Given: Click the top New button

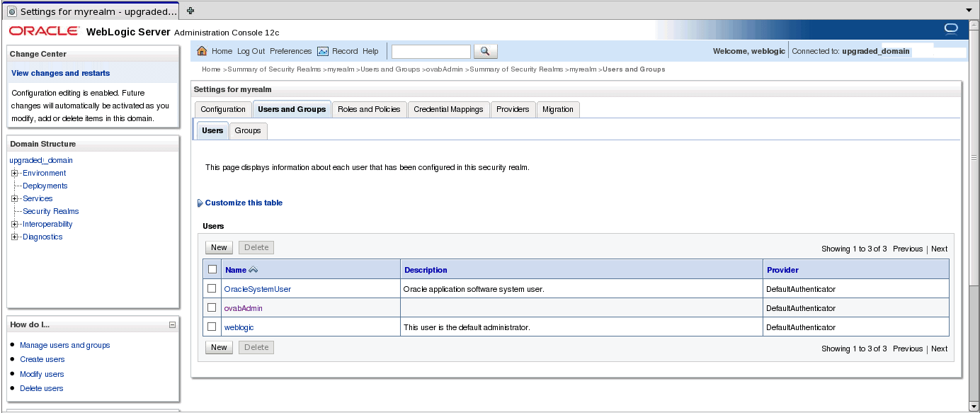Looking at the screenshot, I should point(219,247).
